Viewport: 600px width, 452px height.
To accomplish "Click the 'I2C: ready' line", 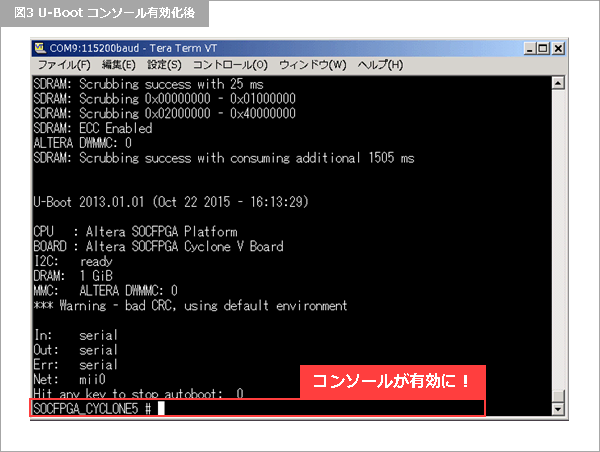I will (73, 261).
